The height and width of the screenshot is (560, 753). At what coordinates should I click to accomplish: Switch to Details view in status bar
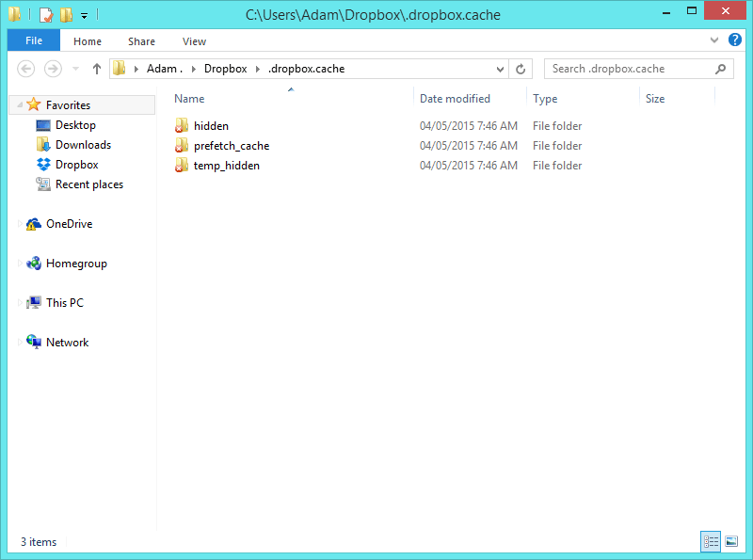click(711, 542)
